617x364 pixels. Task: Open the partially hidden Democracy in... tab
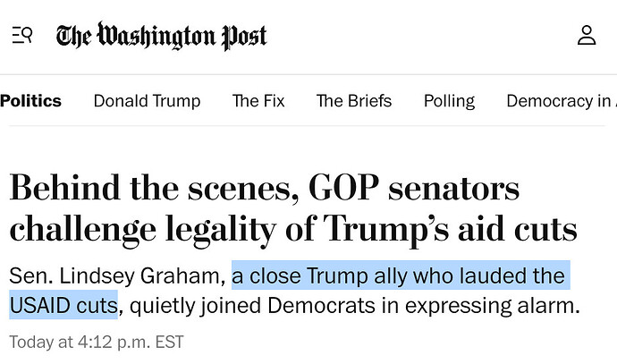point(562,101)
